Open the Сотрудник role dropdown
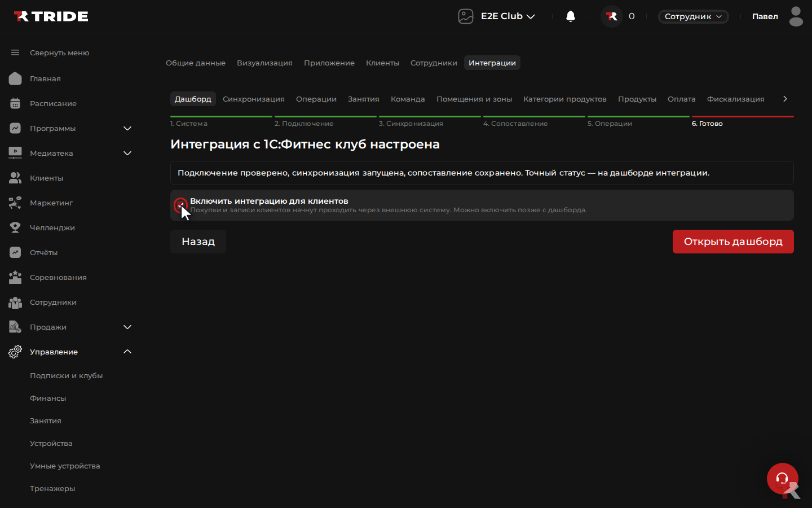Screen dimensions: 812x508 coord(693,16)
